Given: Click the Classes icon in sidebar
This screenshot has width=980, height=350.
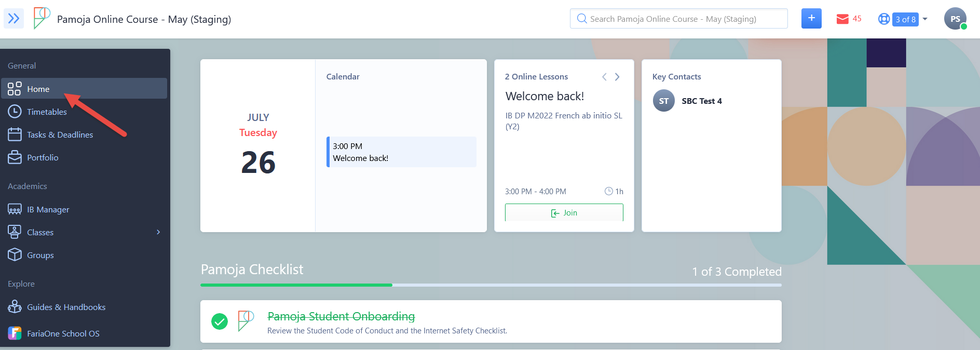Looking at the screenshot, I should [15, 232].
